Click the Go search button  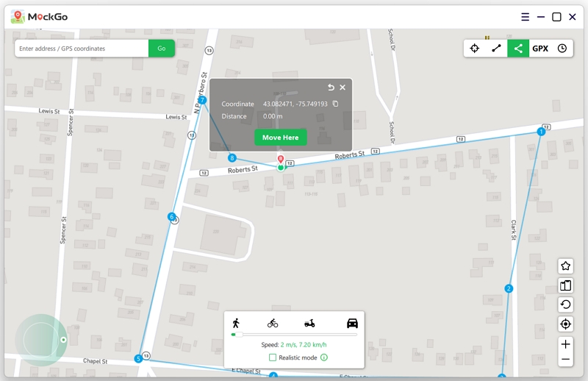pyautogui.click(x=162, y=49)
